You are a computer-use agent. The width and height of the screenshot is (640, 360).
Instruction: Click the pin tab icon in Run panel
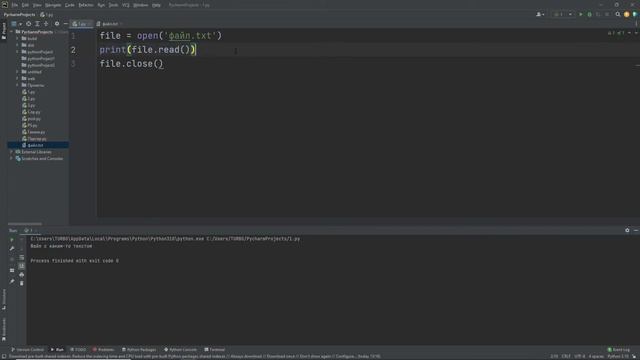pyautogui.click(x=12, y=281)
